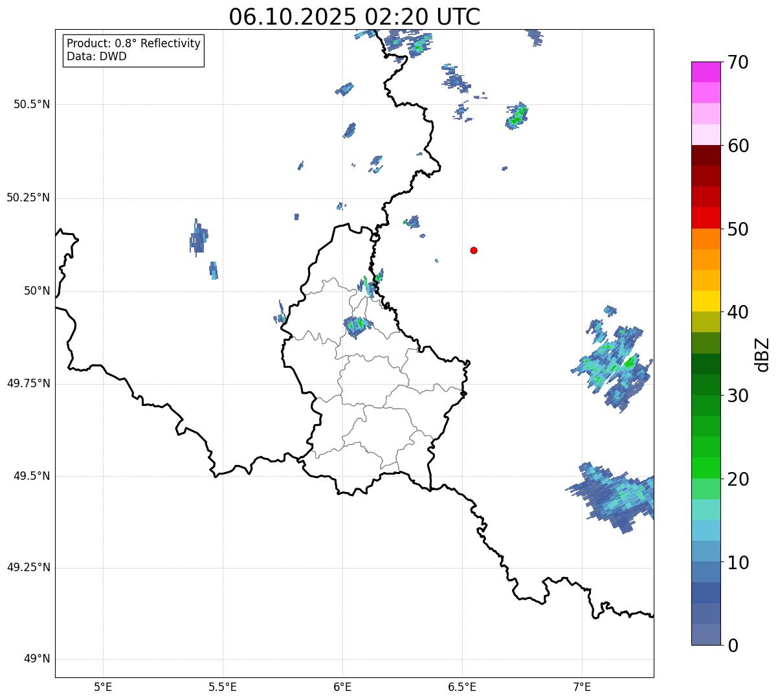Click the red location marker dot
The image size is (778, 700).
tap(474, 251)
